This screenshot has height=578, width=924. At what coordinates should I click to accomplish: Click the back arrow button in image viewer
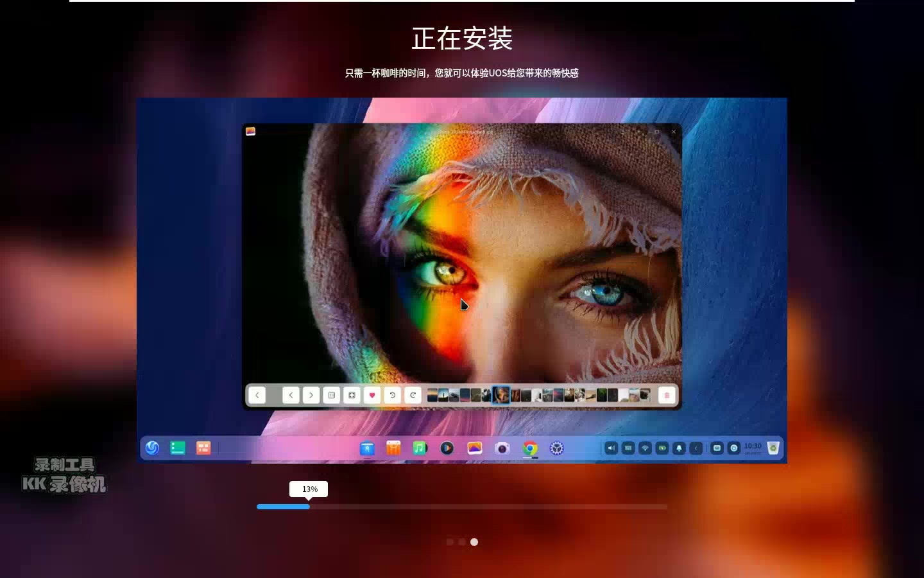pos(257,395)
